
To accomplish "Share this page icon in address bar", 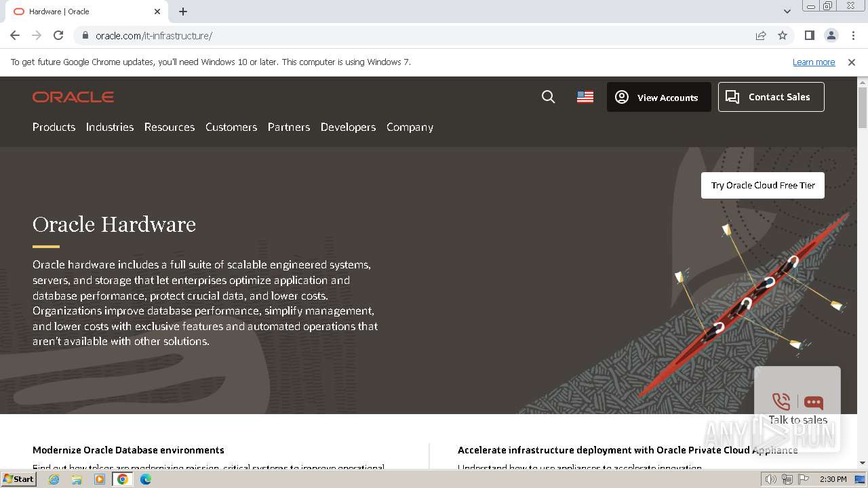I will (761, 35).
